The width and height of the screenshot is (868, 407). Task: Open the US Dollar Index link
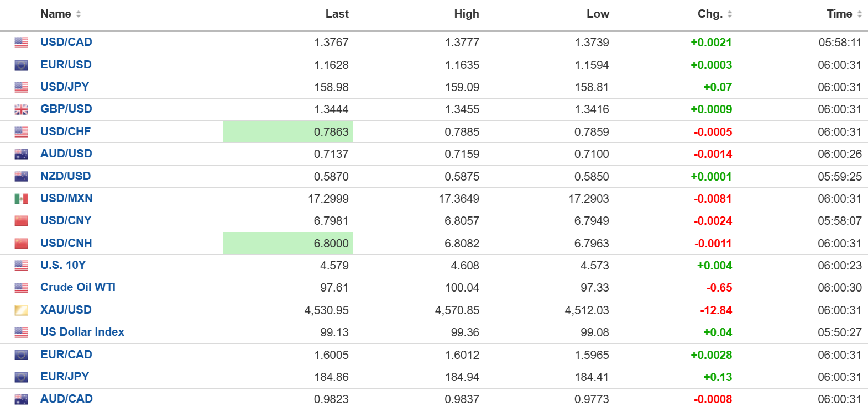pyautogui.click(x=82, y=332)
